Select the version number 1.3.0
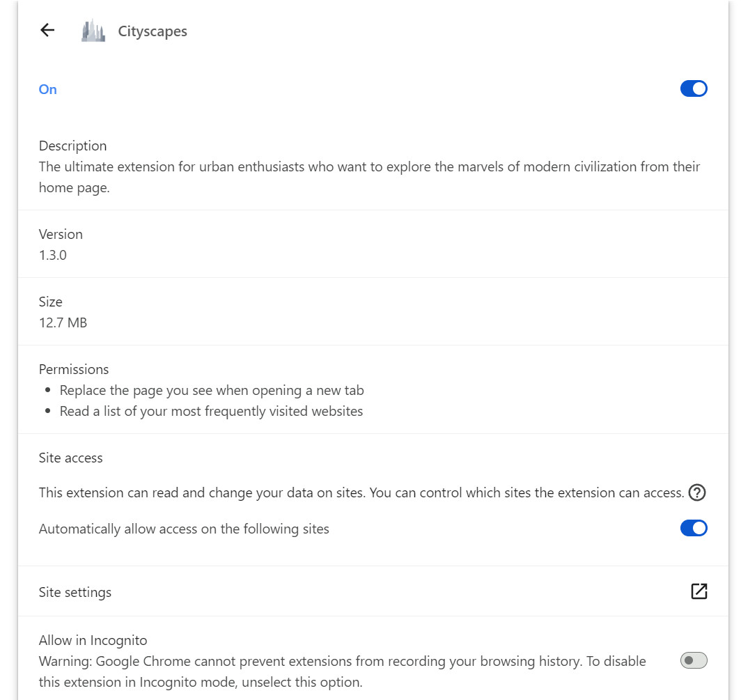 [53, 255]
